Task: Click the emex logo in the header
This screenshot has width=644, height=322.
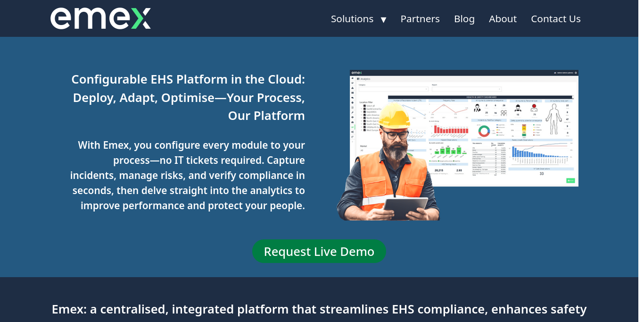Action: pos(100,18)
